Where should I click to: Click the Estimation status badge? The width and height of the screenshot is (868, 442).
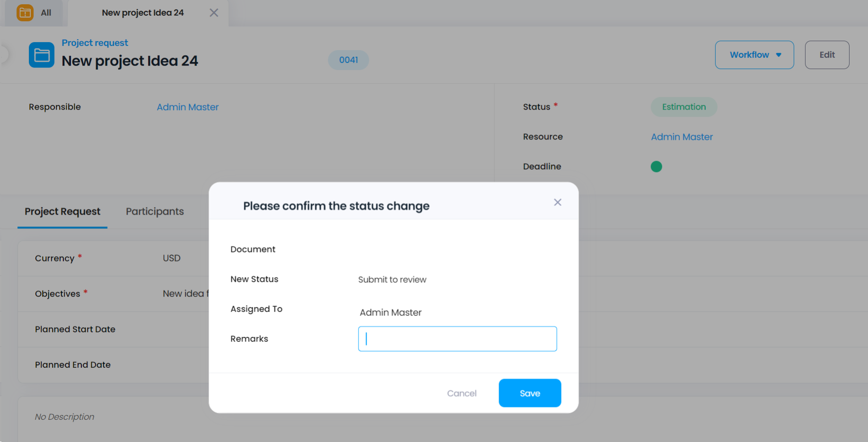tap(684, 107)
